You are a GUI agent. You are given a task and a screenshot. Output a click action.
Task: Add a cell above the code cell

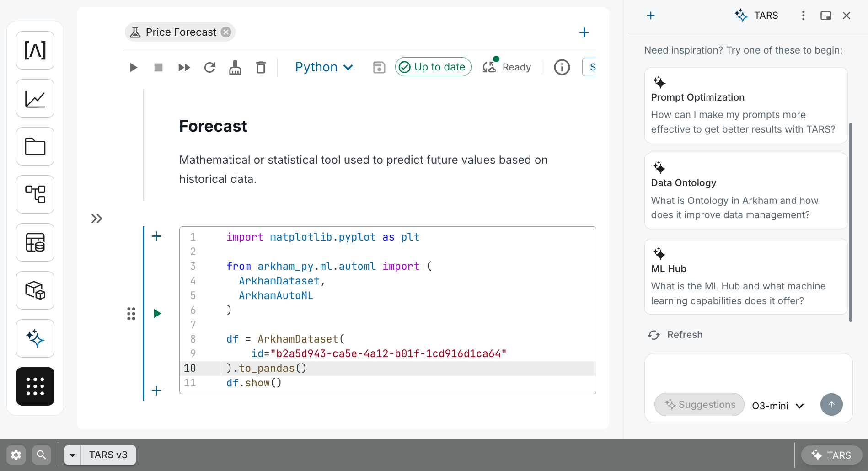[x=156, y=236]
